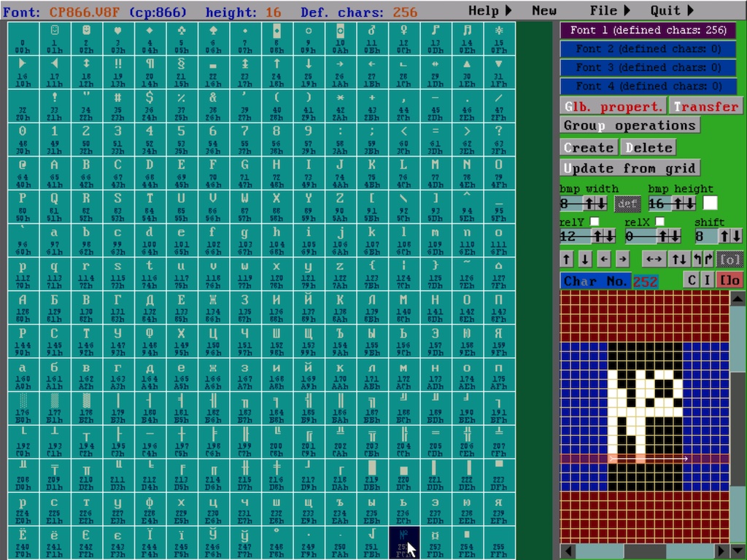The image size is (747, 560).
Task: Open the Help menu
Action: tap(489, 11)
